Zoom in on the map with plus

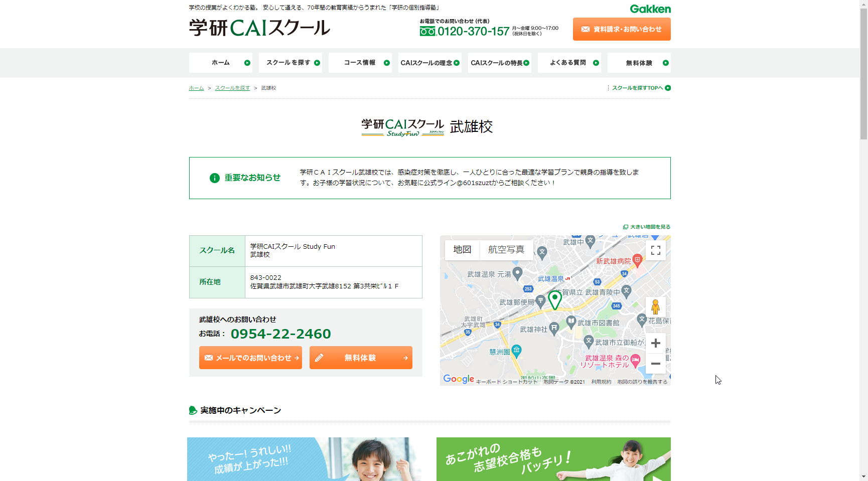(x=655, y=343)
